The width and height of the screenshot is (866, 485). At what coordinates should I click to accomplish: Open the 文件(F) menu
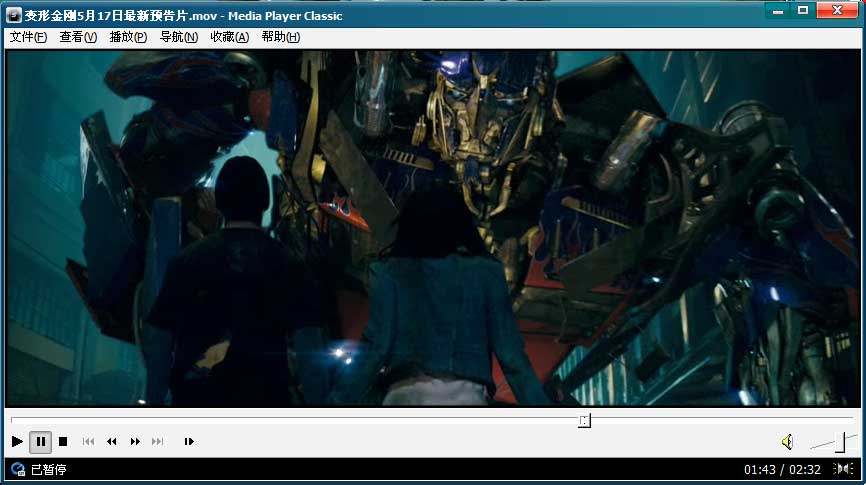point(28,37)
